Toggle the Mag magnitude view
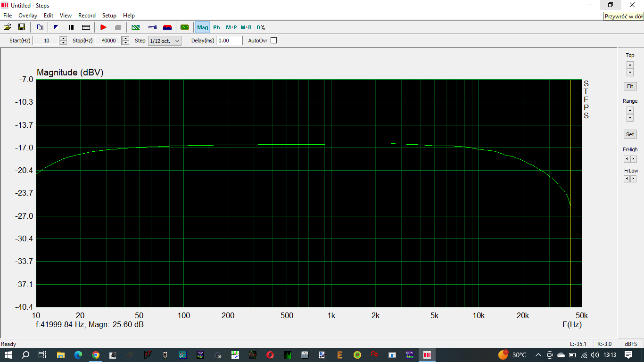 [202, 27]
